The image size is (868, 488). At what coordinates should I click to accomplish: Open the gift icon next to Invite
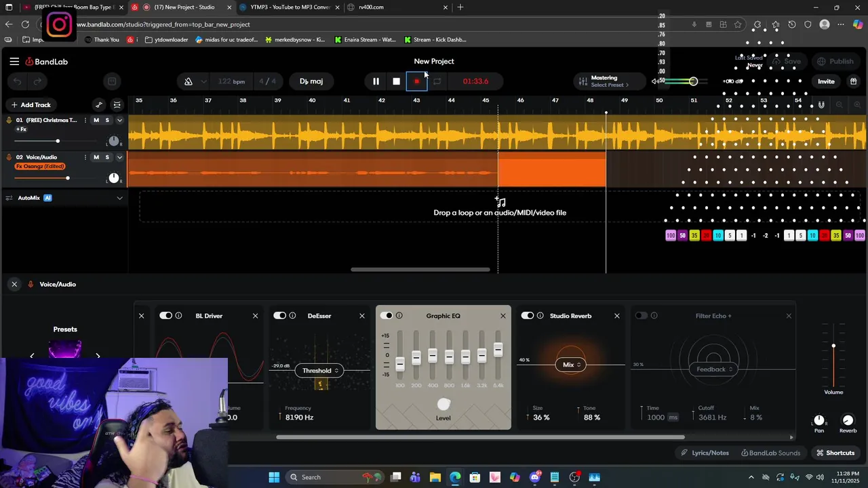[853, 81]
